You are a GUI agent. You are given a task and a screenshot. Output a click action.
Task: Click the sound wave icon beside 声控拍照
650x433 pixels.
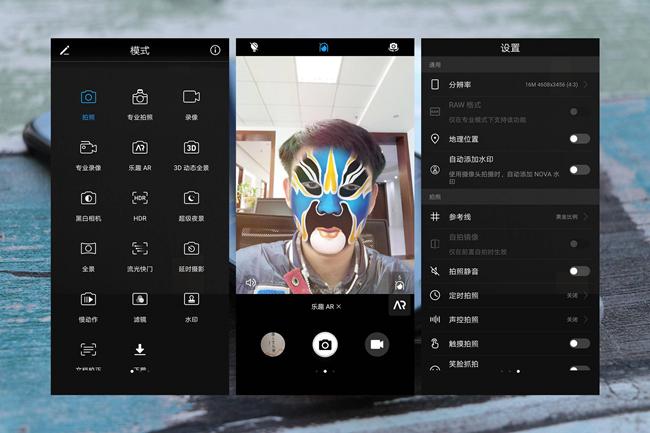point(435,319)
